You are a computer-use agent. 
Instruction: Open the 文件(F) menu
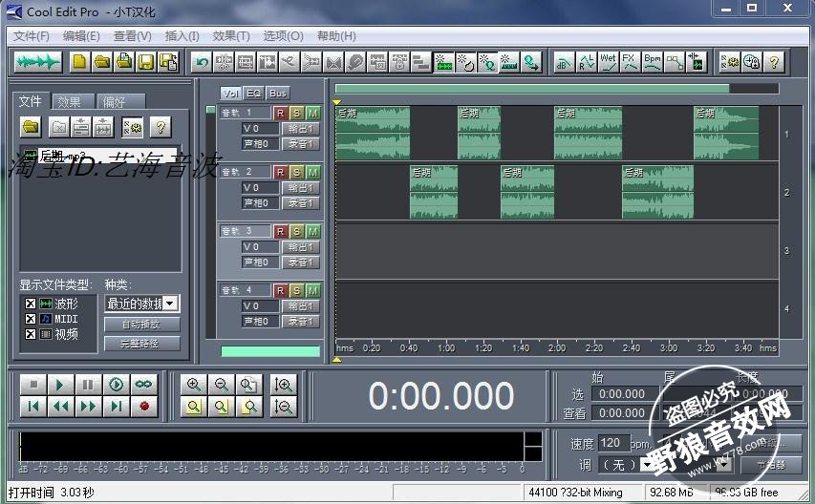32,36
